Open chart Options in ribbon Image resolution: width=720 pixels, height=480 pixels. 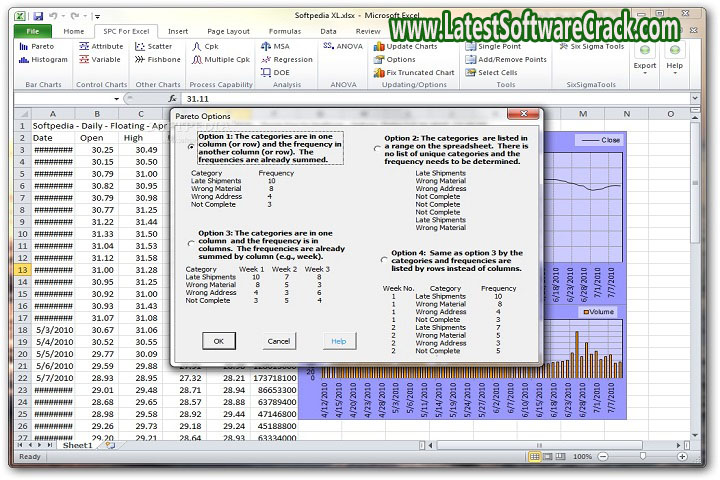click(x=394, y=60)
